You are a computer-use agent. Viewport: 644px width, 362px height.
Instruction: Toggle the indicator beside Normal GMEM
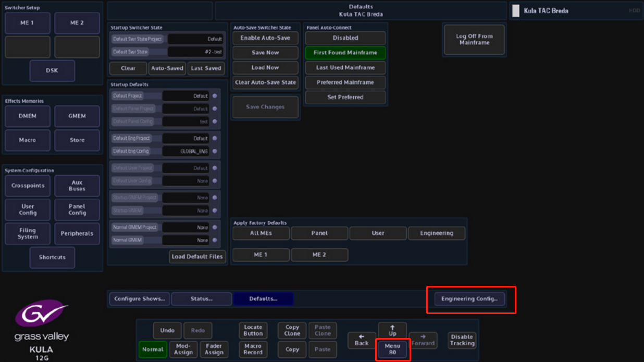tap(215, 240)
